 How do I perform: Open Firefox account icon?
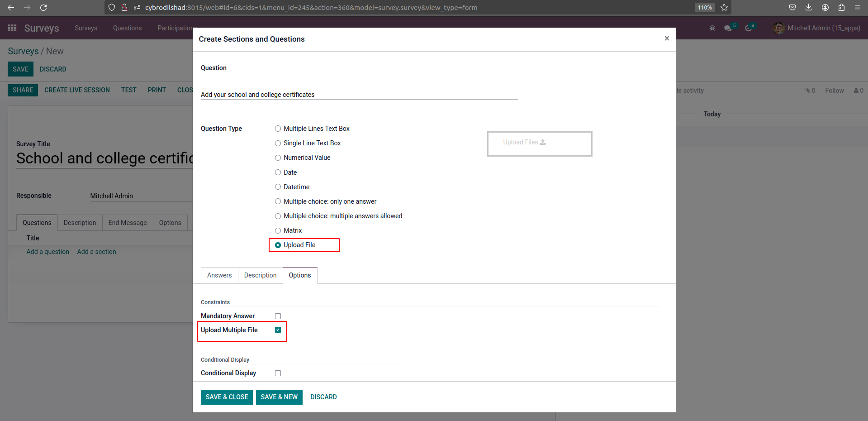pos(825,7)
